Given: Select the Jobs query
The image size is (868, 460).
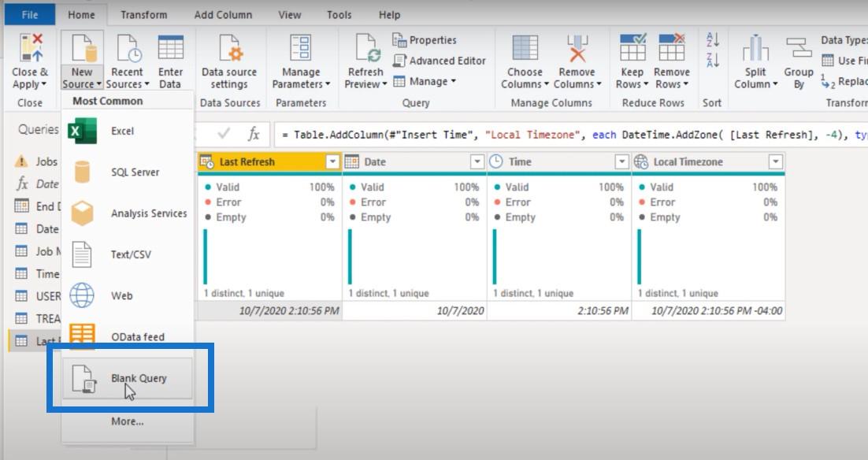Looking at the screenshot, I should (x=35, y=161).
